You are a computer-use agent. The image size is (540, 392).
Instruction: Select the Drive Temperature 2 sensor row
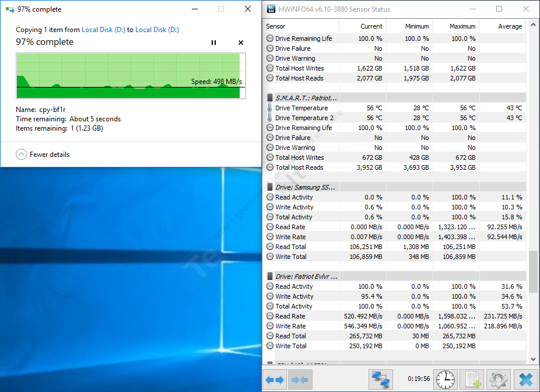[395, 118]
